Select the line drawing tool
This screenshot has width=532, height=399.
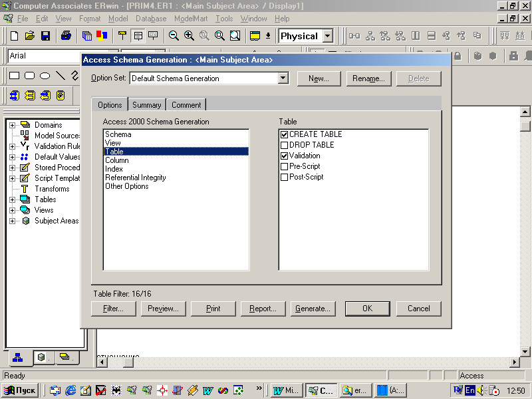61,75
